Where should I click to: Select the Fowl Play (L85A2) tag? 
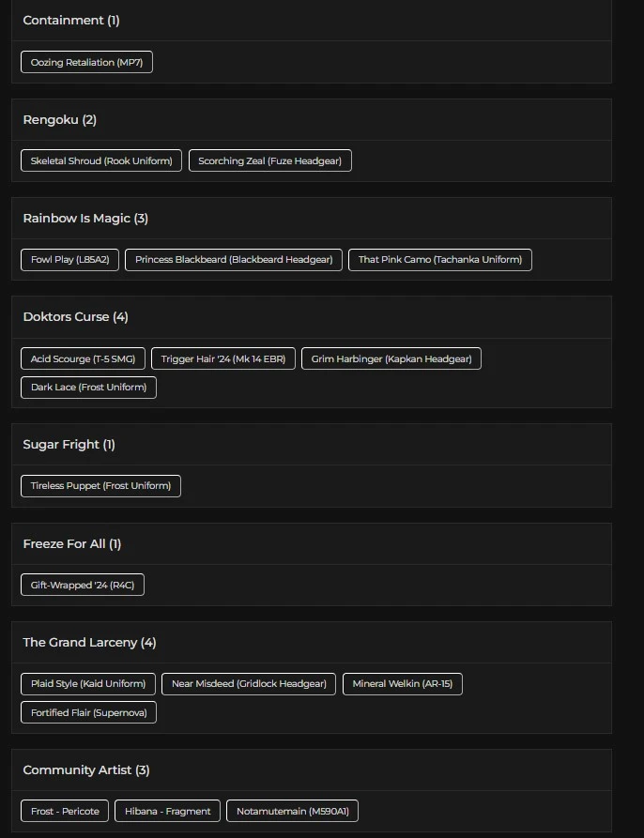(x=69, y=259)
